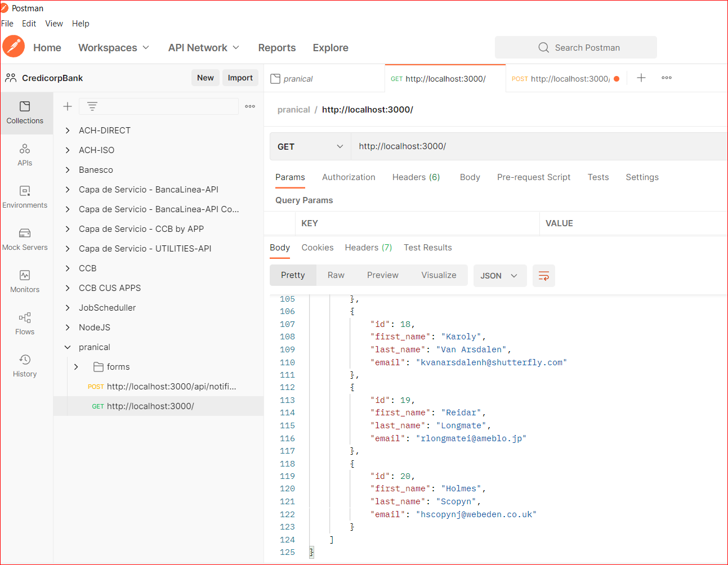The height and width of the screenshot is (565, 728).
Task: Open the API Network dropdown
Action: click(204, 48)
